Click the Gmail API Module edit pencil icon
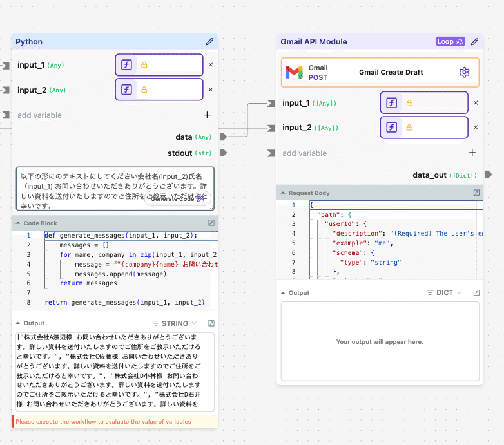Image resolution: width=504 pixels, height=445 pixels. 475,42
